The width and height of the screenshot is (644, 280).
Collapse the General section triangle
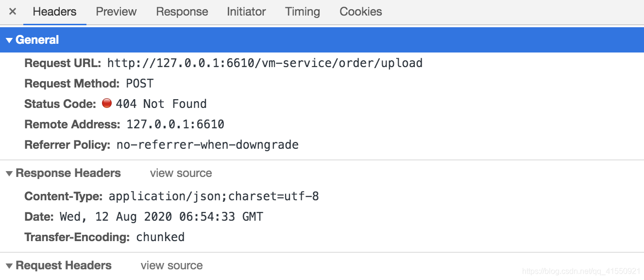pos(9,40)
